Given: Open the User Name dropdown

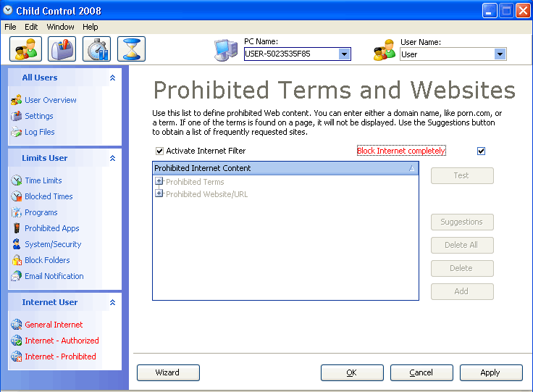Looking at the screenshot, I should point(500,54).
